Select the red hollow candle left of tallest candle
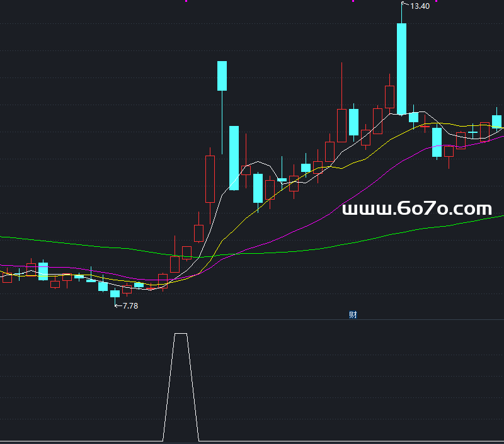 [x=389, y=98]
